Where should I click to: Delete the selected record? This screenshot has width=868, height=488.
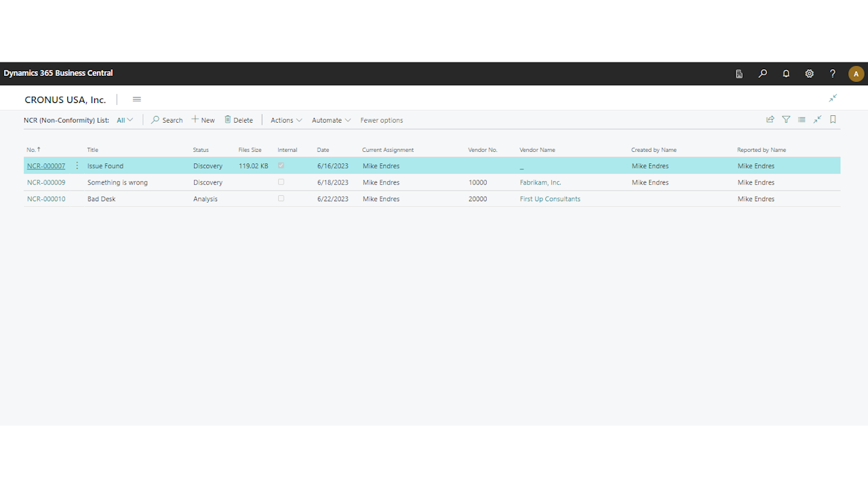pos(239,120)
